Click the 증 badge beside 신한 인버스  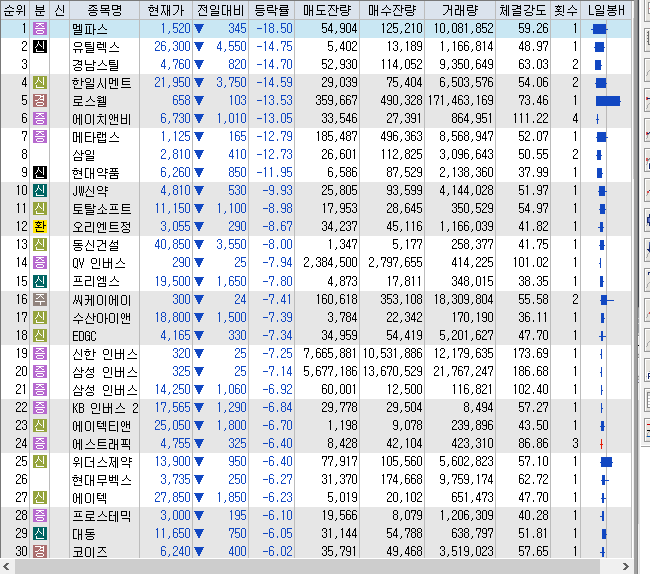click(40, 354)
